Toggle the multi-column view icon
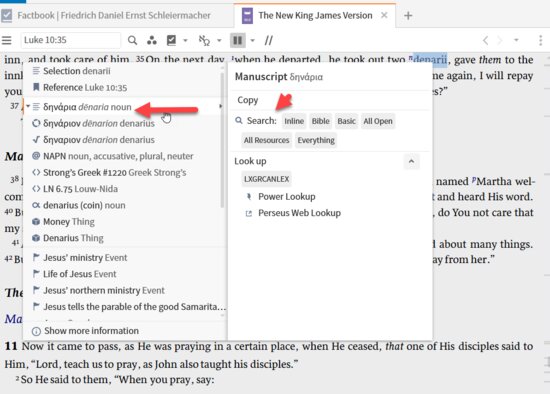This screenshot has height=394, width=550. pyautogui.click(x=237, y=40)
